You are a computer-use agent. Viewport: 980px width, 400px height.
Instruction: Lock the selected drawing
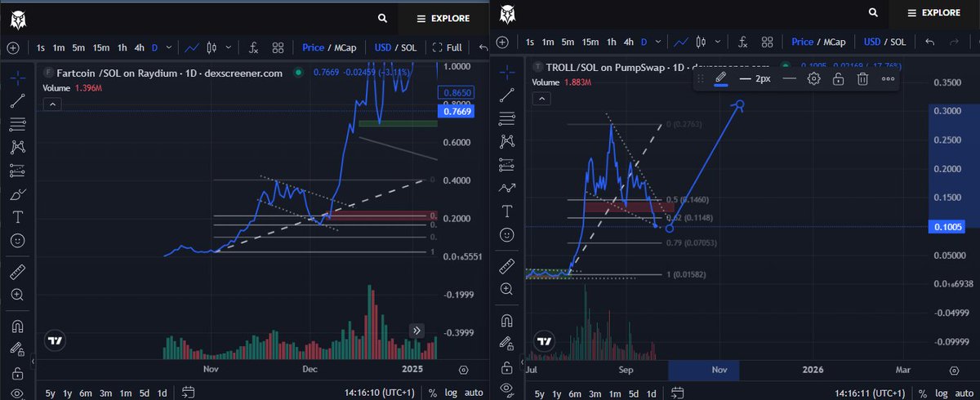click(x=838, y=78)
